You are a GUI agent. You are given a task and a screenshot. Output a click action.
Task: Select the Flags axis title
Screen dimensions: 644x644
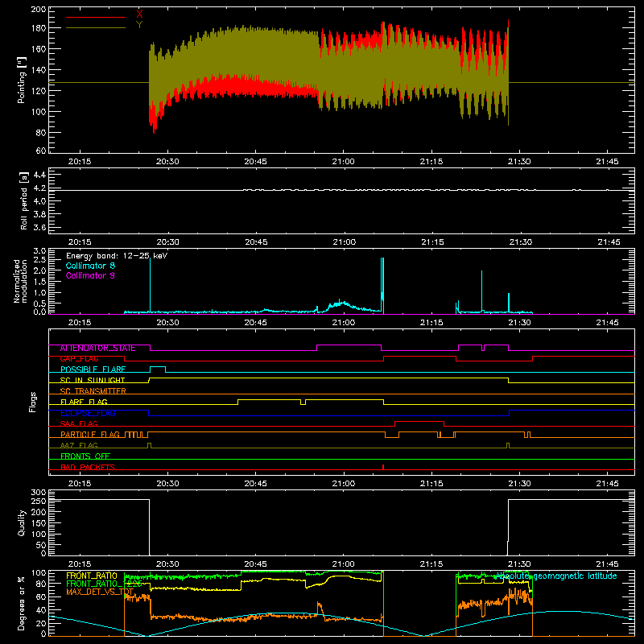tap(32, 402)
